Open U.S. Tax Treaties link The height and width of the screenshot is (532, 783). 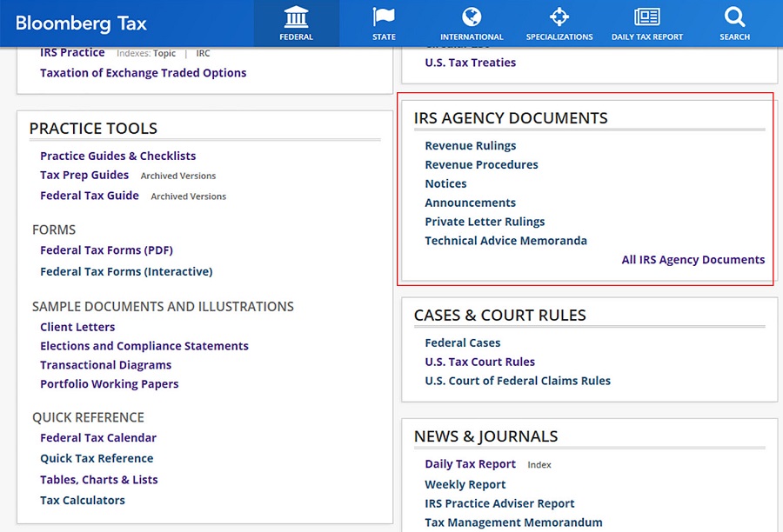point(470,63)
